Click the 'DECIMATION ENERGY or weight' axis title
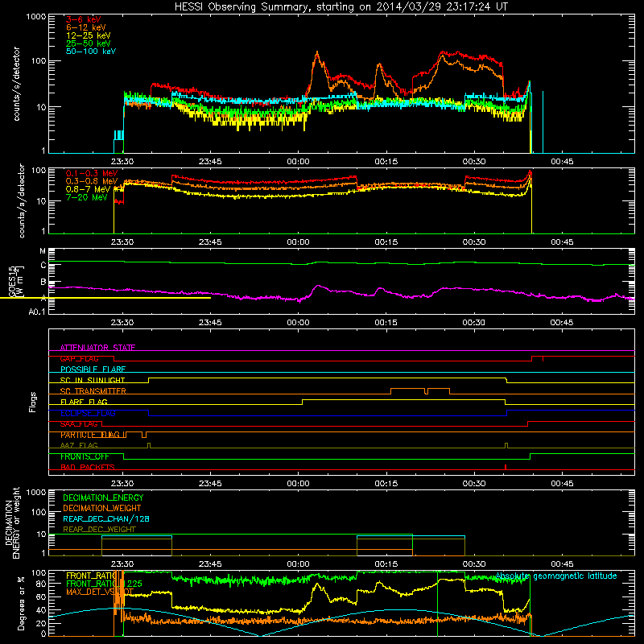 pyautogui.click(x=12, y=522)
